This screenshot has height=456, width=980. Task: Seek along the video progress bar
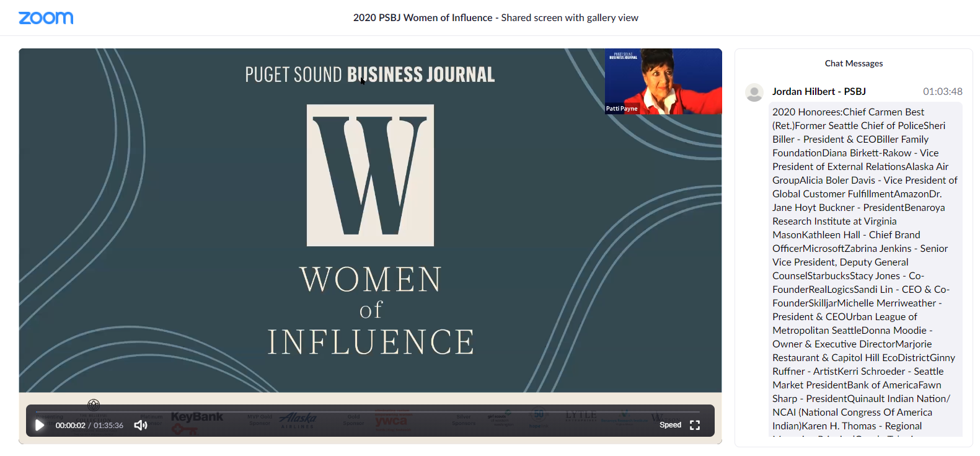pyautogui.click(x=368, y=411)
